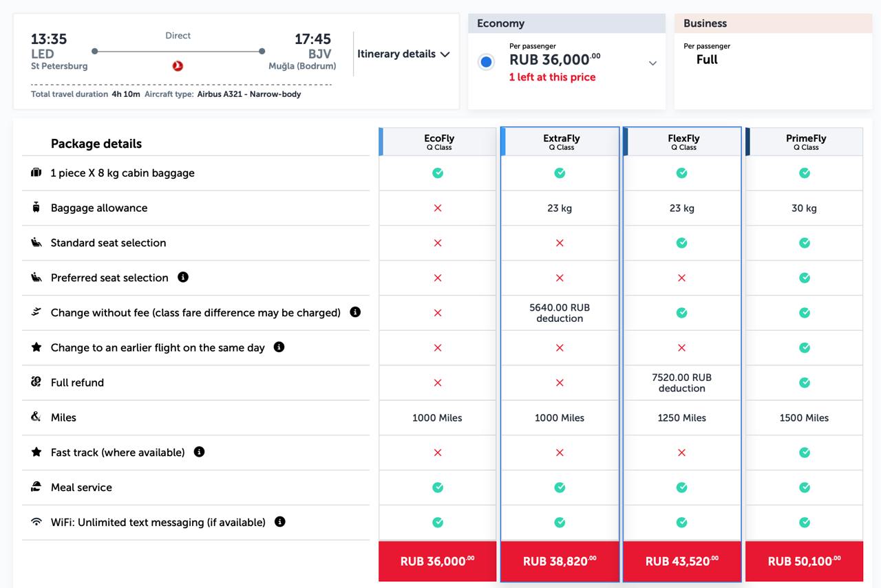Expand the Economy price chevron

point(652,63)
